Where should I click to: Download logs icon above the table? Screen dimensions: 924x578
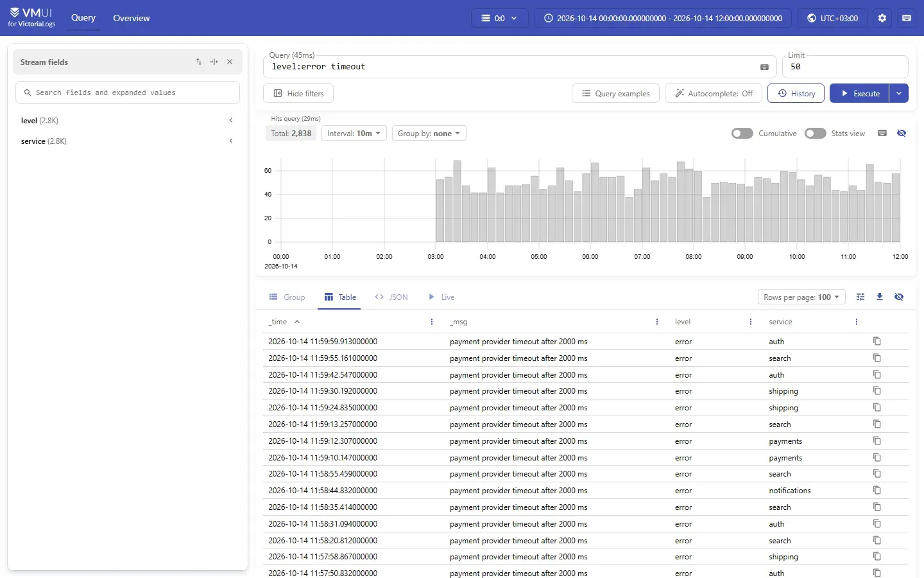[880, 297]
